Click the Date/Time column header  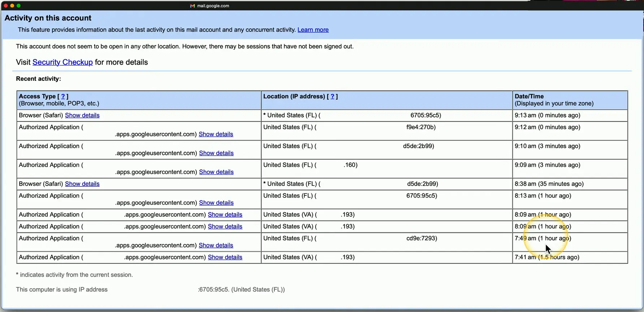(x=529, y=96)
